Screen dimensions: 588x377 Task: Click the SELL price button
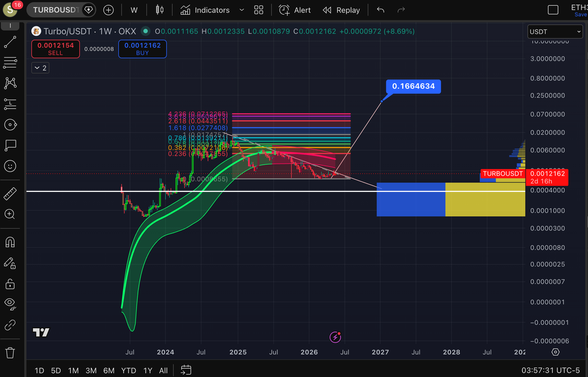click(x=55, y=49)
